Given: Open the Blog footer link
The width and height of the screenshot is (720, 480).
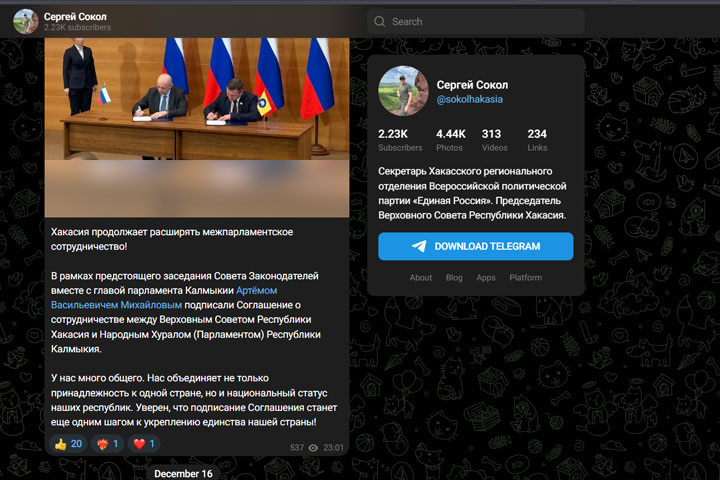Looking at the screenshot, I should click(454, 277).
